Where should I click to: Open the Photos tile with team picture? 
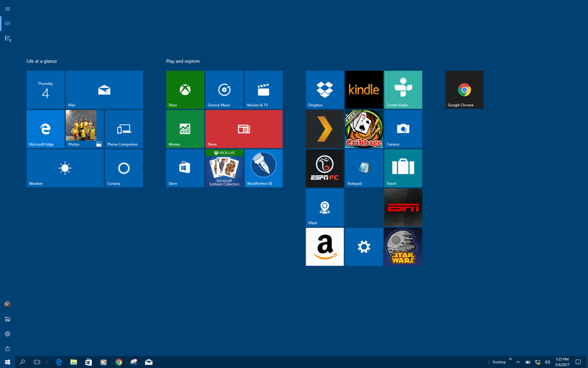click(85, 129)
